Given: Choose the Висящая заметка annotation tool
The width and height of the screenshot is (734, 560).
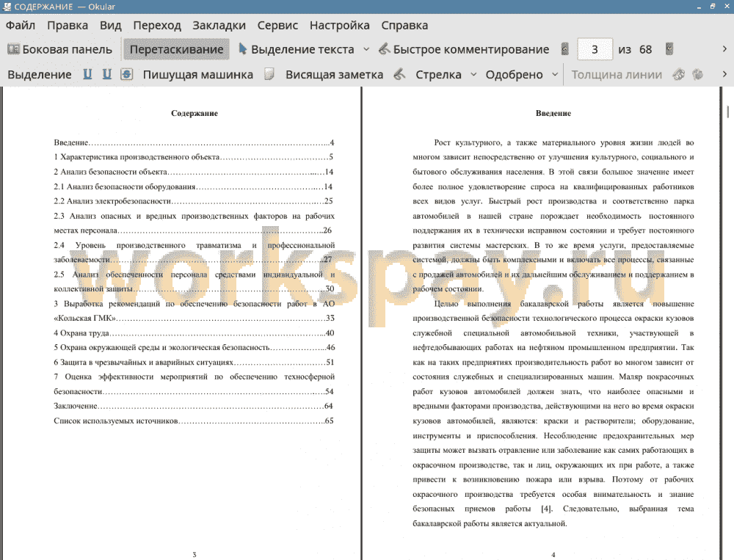Looking at the screenshot, I should (x=334, y=74).
